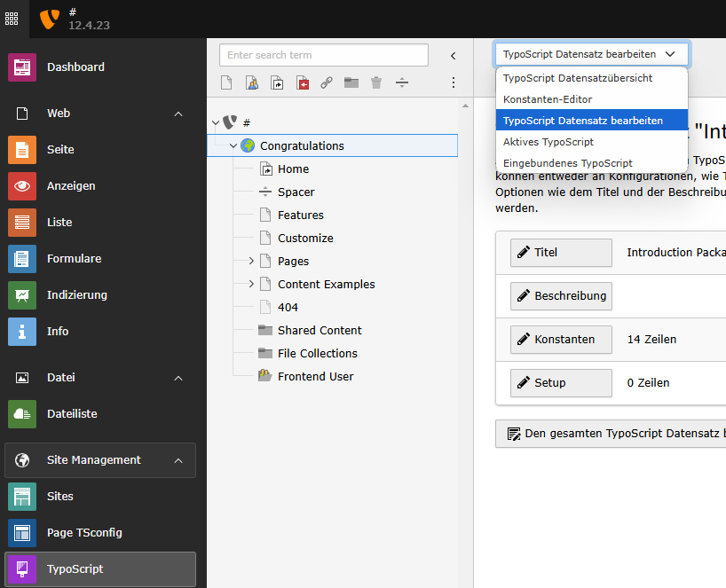Pick the backend user section page icon
Image resolution: width=726 pixels, height=588 pixels.
252,82
